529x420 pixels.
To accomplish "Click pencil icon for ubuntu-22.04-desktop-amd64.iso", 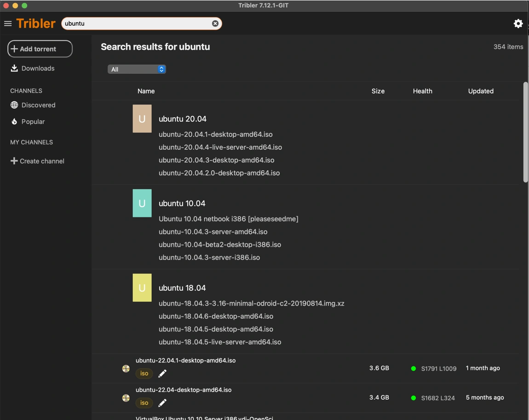I will click(162, 403).
